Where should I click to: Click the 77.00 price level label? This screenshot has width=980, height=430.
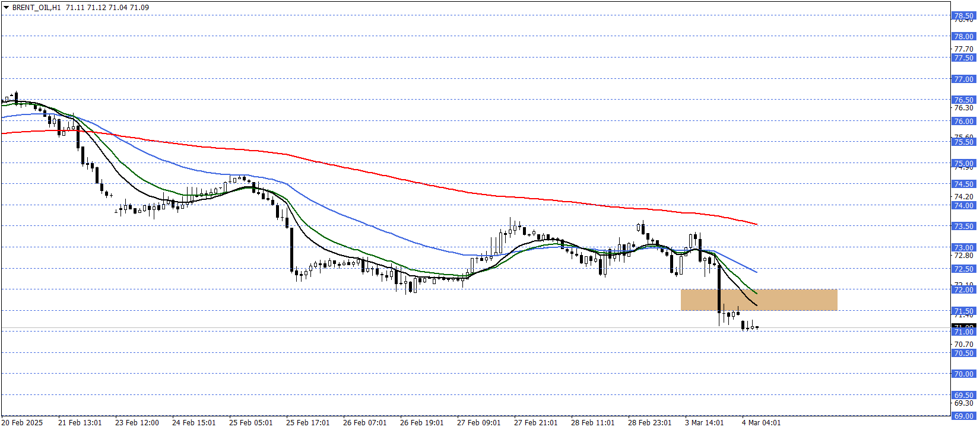point(963,79)
